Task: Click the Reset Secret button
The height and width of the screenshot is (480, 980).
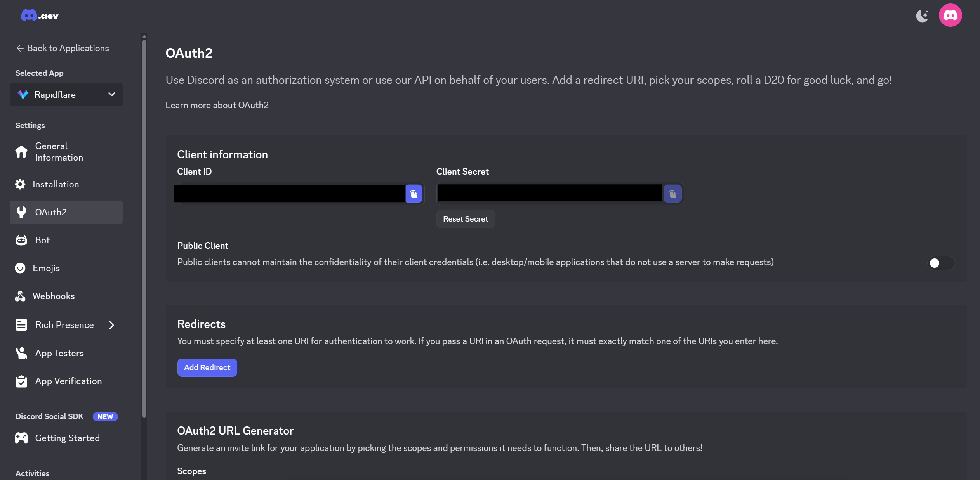Action: point(465,219)
